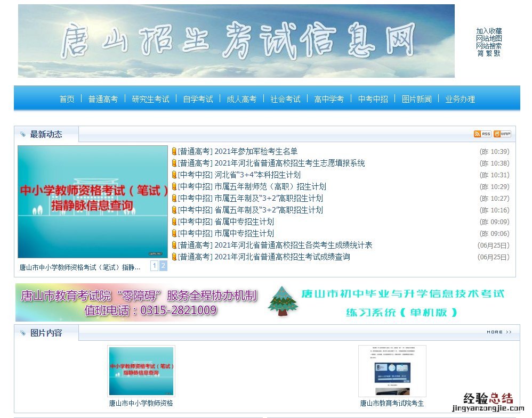
Task: Click the tag icon next to 最新动态
Action: pos(23,134)
